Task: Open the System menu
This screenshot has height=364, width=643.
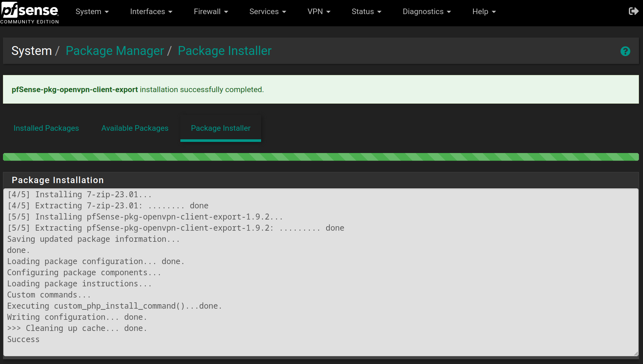Action: point(92,12)
